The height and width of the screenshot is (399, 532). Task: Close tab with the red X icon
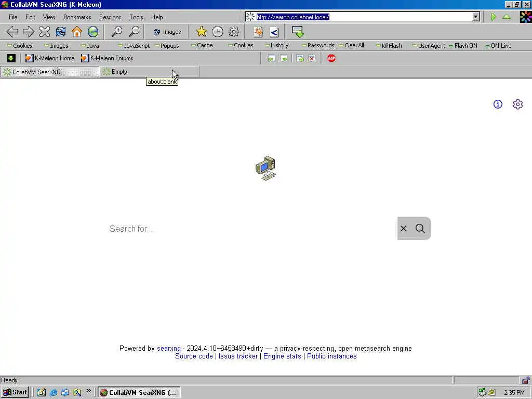pyautogui.click(x=312, y=58)
